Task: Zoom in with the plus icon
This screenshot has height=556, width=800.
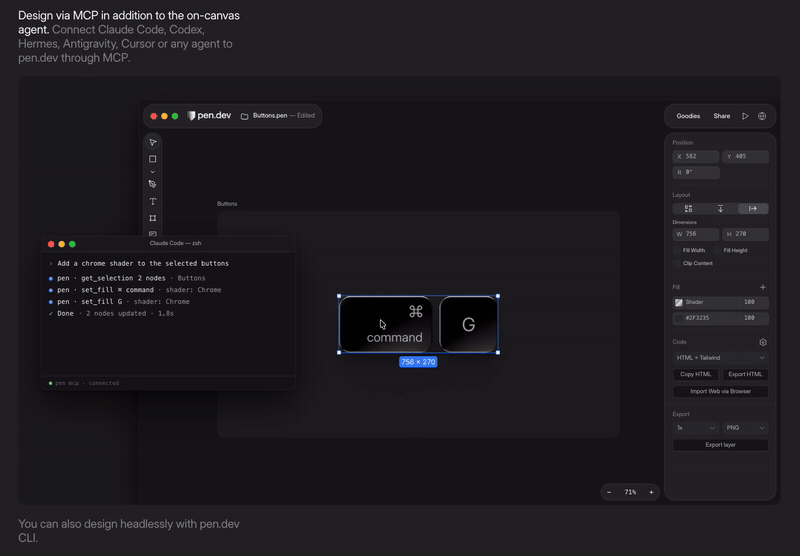Action: click(651, 492)
